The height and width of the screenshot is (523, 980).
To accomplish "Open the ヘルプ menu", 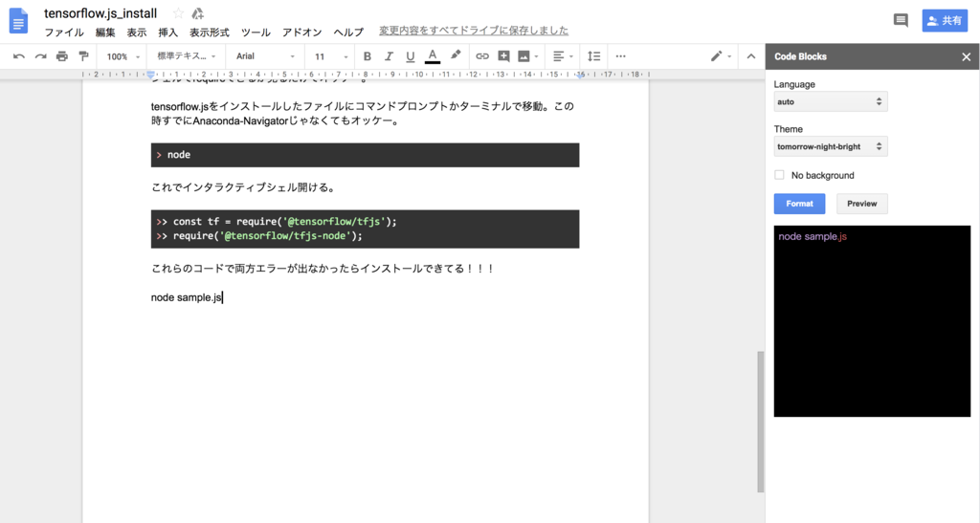I will tap(348, 33).
